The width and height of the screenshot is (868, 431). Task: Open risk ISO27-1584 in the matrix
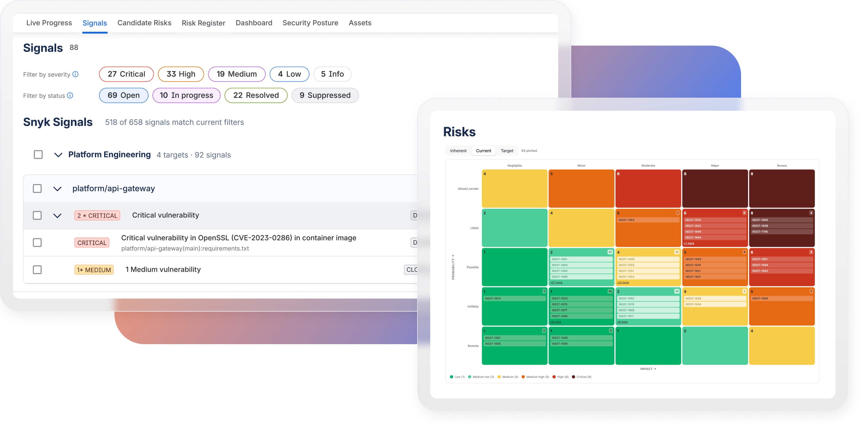tap(782, 299)
